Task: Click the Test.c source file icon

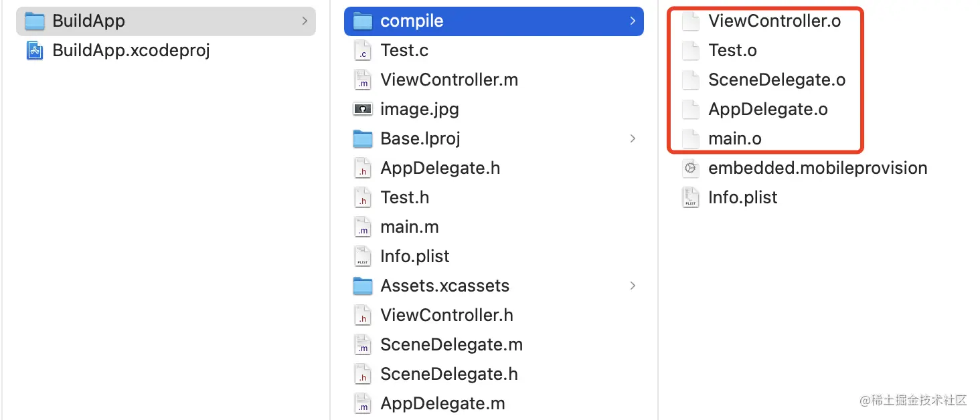Action: pyautogui.click(x=362, y=50)
